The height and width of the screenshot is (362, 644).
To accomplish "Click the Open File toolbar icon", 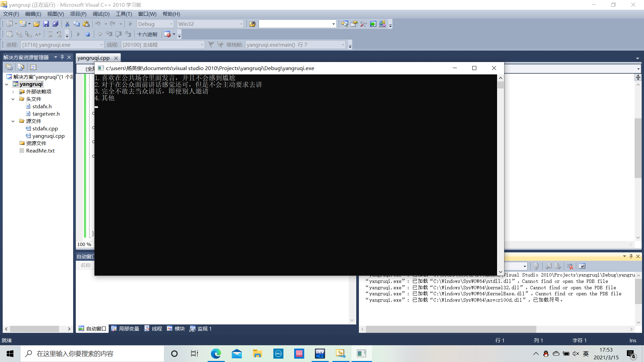I will (37, 24).
